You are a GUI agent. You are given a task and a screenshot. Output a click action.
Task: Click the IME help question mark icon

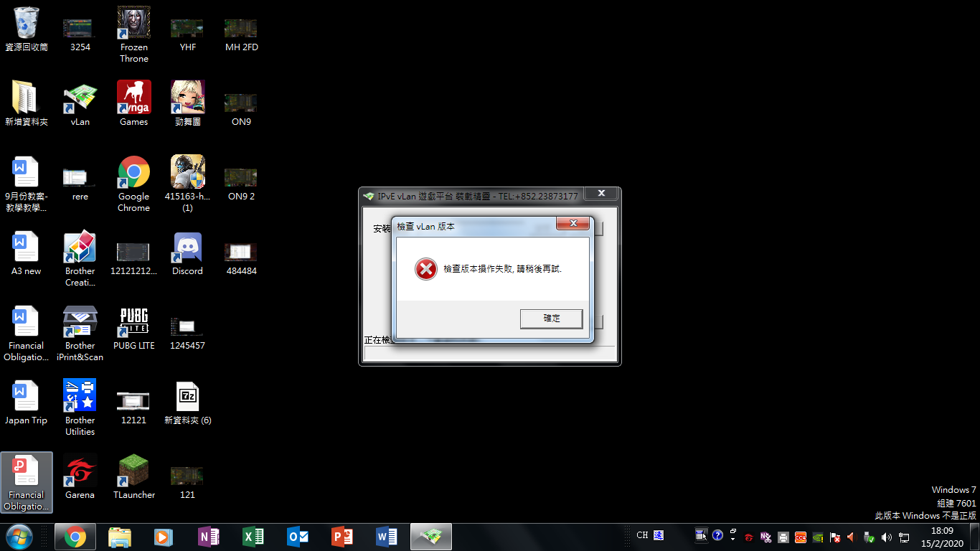coord(717,535)
